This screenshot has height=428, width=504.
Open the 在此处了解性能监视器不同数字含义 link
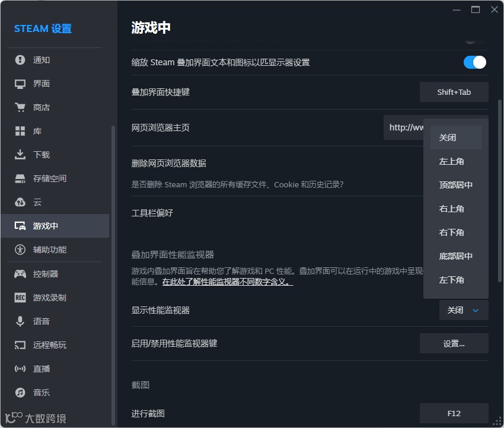point(228,282)
